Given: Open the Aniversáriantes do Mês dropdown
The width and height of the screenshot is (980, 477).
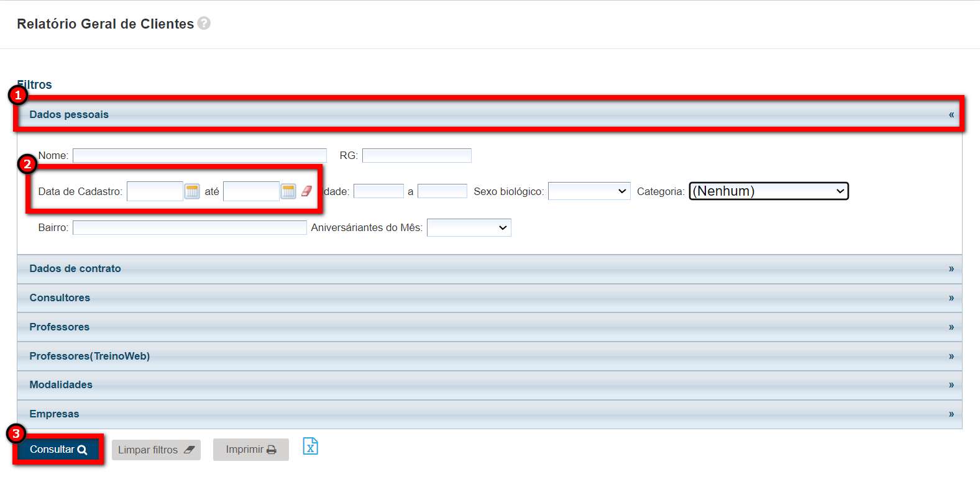Looking at the screenshot, I should pos(469,228).
